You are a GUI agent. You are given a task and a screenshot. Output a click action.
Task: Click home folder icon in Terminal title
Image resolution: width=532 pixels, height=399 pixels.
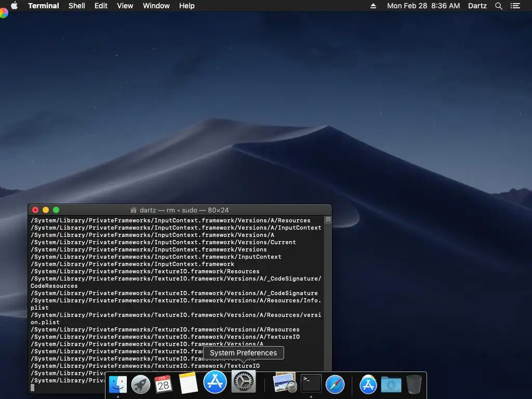coord(134,210)
